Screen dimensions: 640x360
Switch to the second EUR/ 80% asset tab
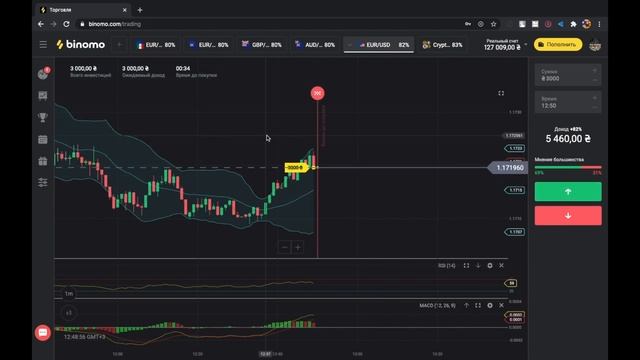coord(209,45)
